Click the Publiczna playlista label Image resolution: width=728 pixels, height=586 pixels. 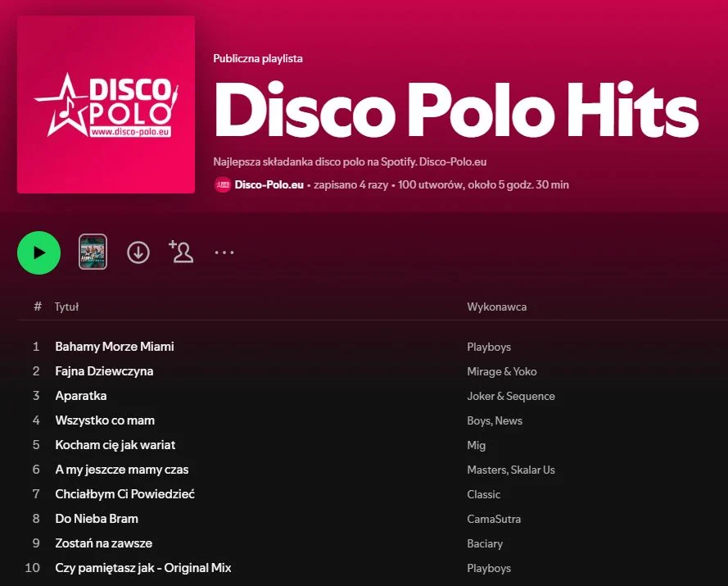258,58
